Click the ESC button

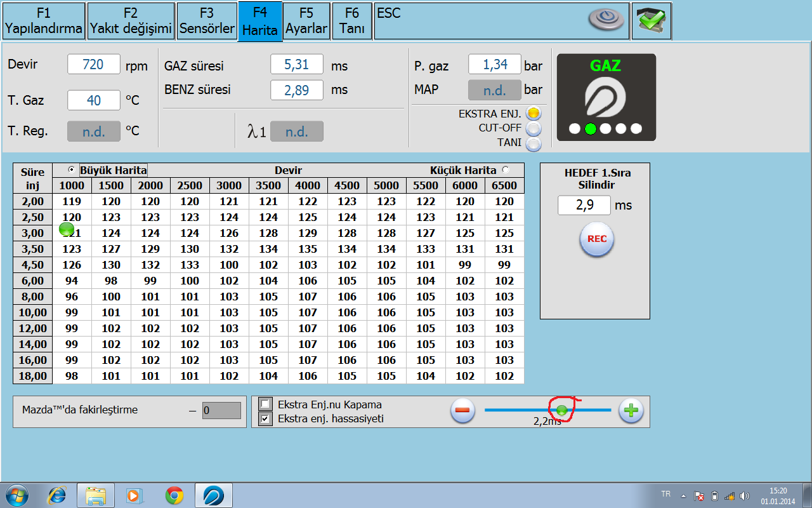[x=388, y=13]
